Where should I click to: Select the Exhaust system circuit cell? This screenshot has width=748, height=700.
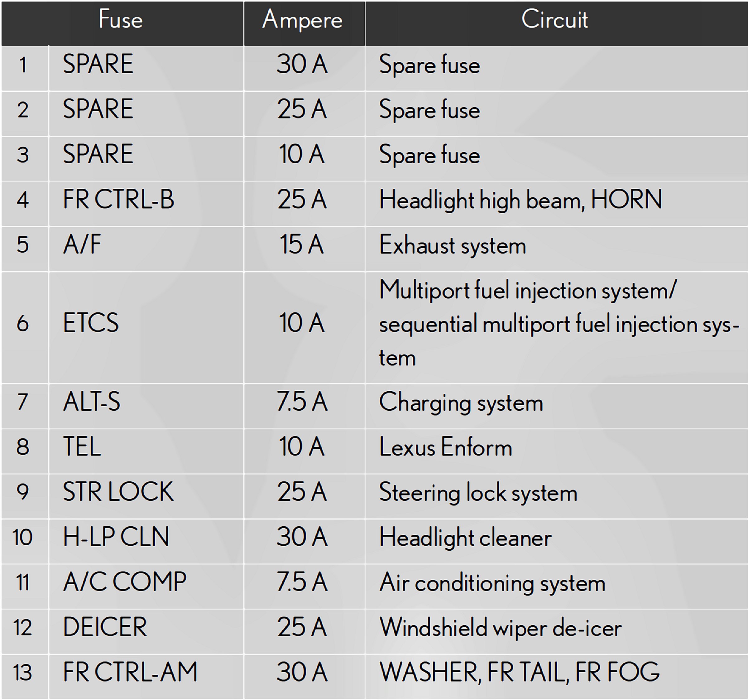click(x=452, y=245)
